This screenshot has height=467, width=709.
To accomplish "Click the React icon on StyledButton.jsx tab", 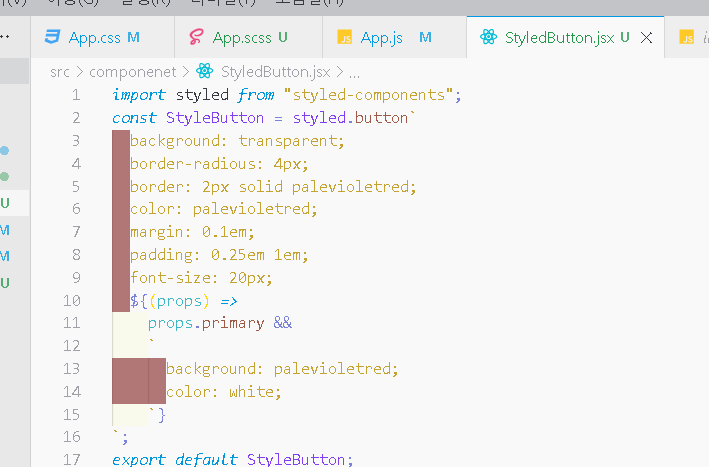I will point(488,37).
